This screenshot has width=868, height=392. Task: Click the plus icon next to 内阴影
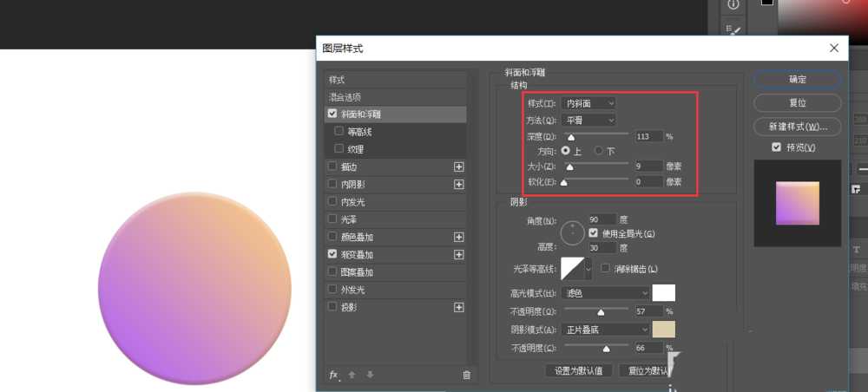[459, 184]
